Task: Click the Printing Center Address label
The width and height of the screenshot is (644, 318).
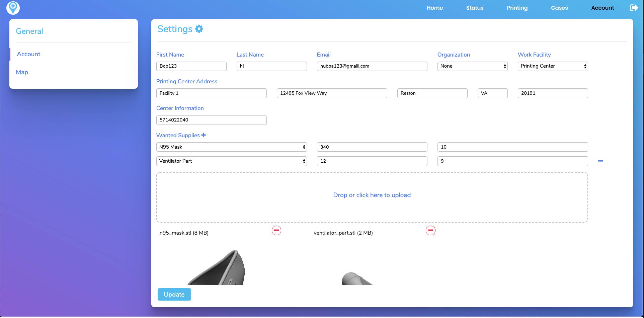Action: [x=186, y=81]
